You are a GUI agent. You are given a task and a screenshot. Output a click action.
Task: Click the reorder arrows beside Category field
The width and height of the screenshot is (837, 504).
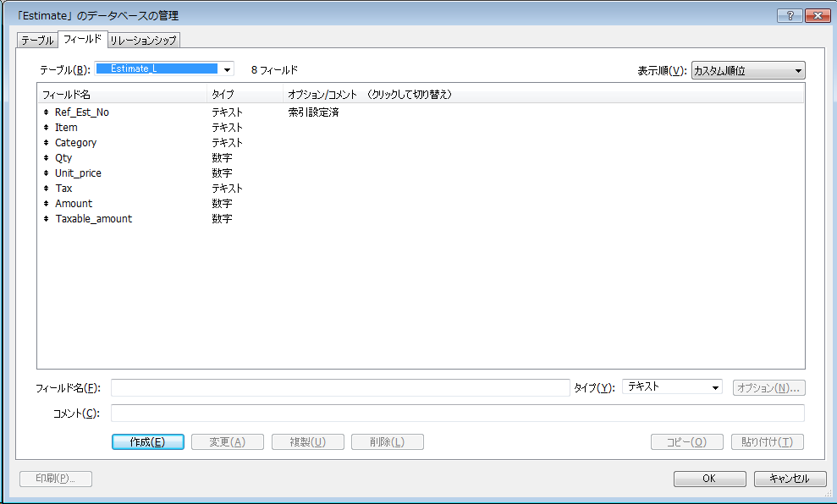point(45,142)
